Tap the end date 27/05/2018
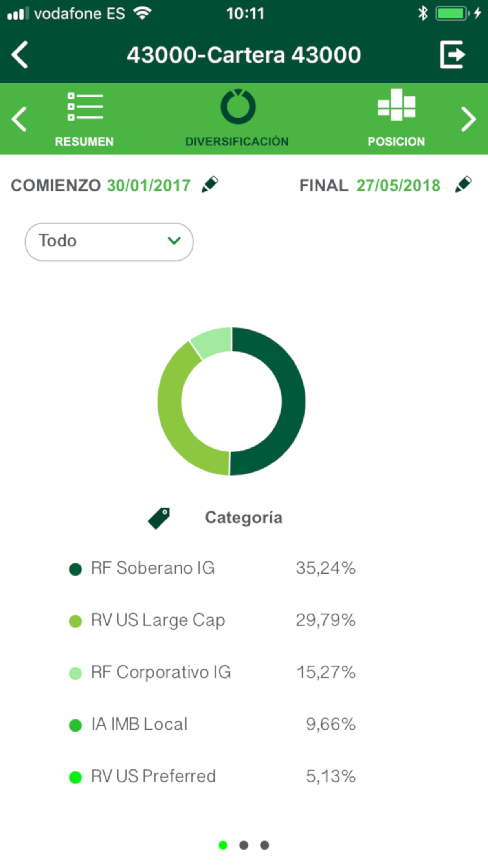488x868 pixels. pos(398,186)
